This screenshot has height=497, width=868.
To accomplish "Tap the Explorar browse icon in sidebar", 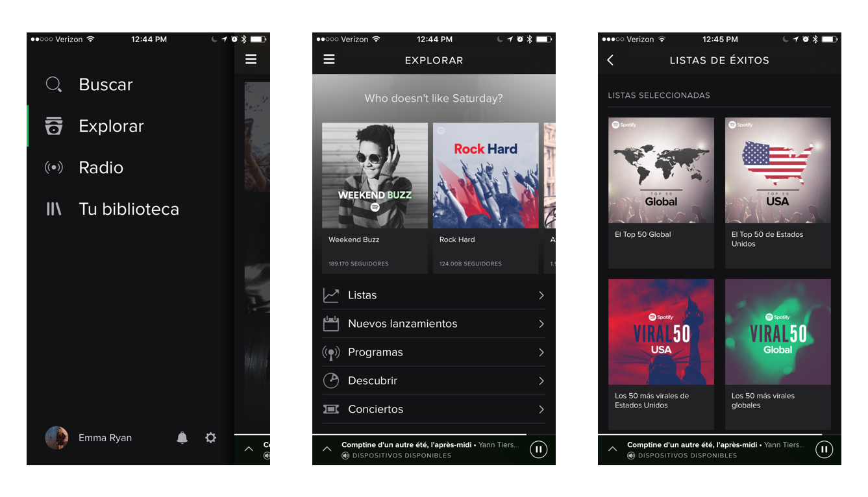I will click(54, 126).
